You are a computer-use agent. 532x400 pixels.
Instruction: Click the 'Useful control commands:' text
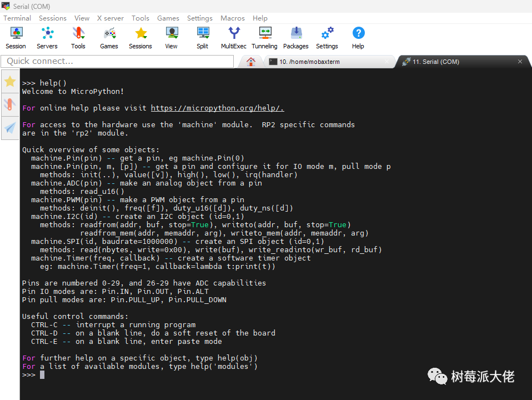click(x=76, y=317)
